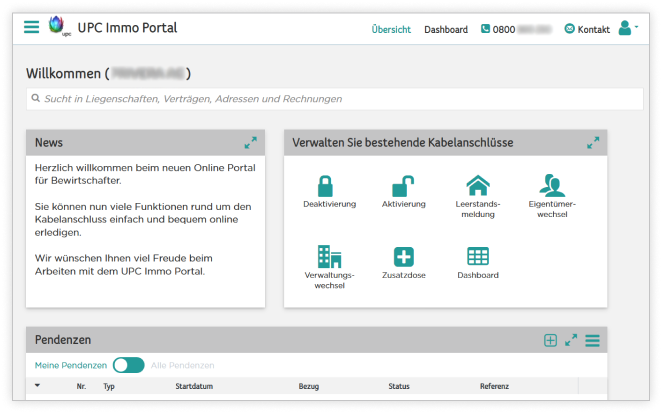Open Eigentümerwechsel people icon
Viewport: 662px width, 414px height.
(552, 185)
